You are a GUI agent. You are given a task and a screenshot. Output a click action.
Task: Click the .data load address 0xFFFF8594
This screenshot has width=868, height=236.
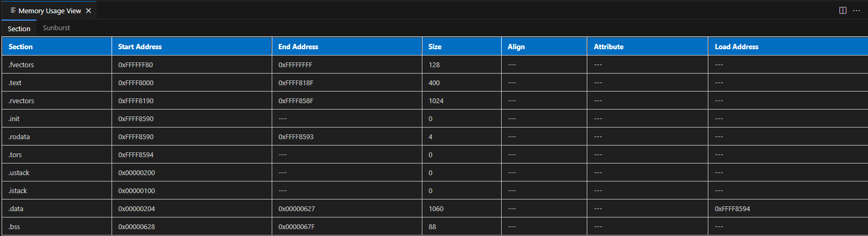click(732, 208)
